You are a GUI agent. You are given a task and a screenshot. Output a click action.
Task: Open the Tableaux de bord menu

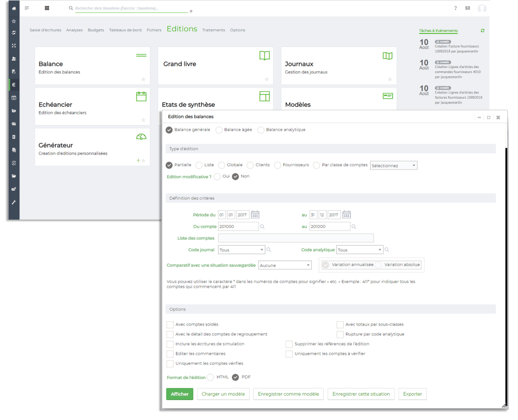[125, 30]
